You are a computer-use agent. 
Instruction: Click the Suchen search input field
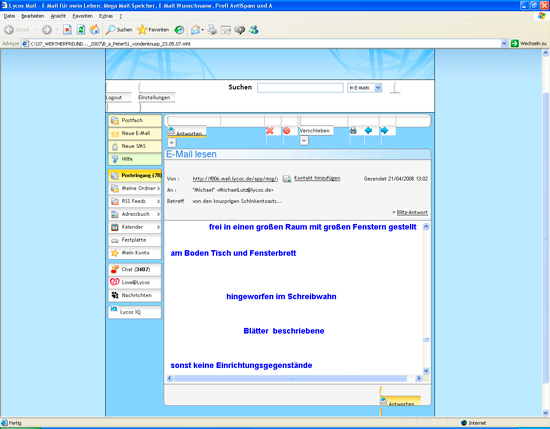(x=300, y=88)
